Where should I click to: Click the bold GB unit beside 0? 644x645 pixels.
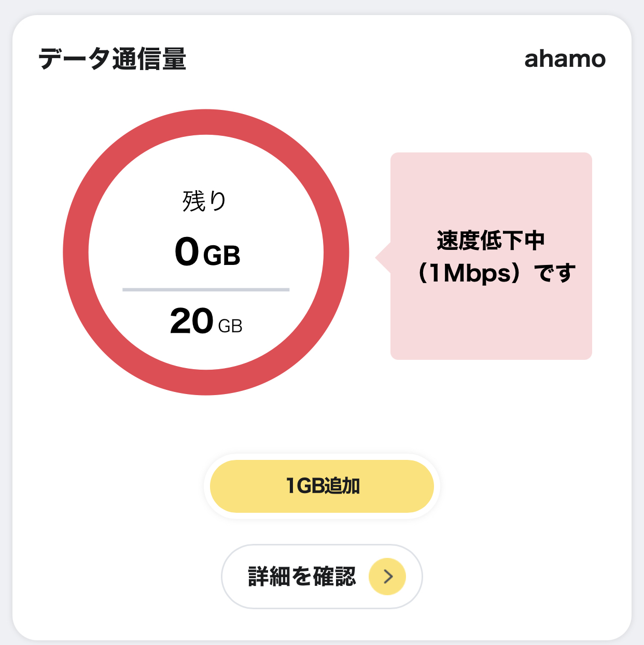[222, 256]
